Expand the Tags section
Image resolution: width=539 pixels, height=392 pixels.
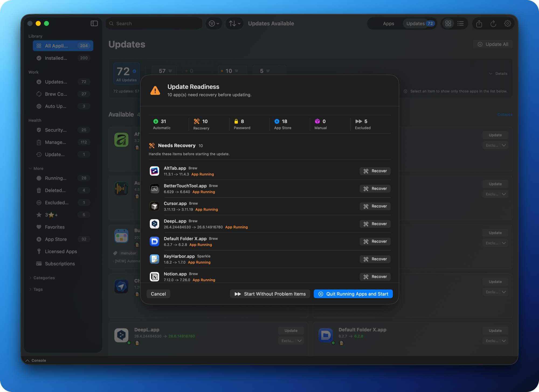(x=30, y=289)
